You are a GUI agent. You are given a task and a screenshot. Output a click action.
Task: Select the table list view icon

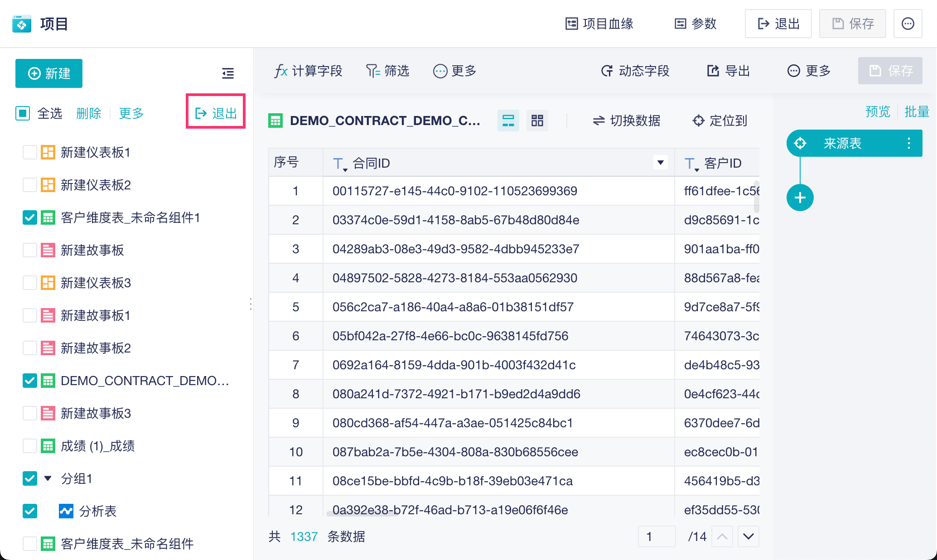508,121
